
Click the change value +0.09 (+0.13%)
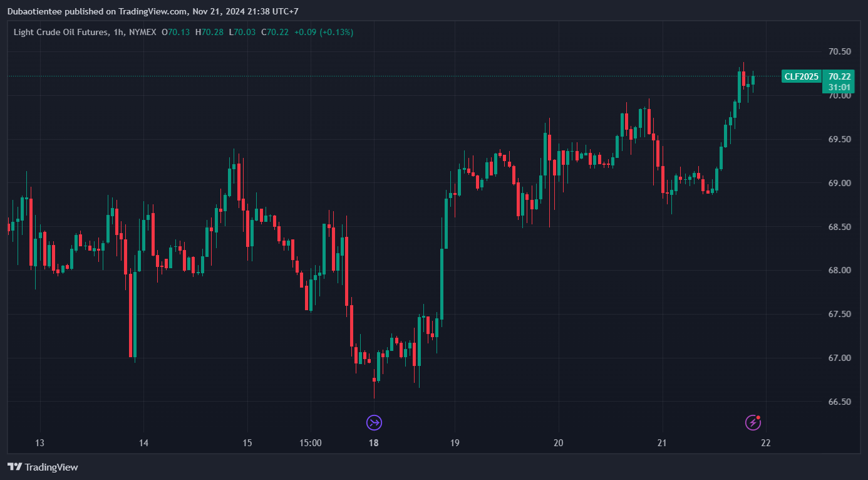[x=324, y=32]
